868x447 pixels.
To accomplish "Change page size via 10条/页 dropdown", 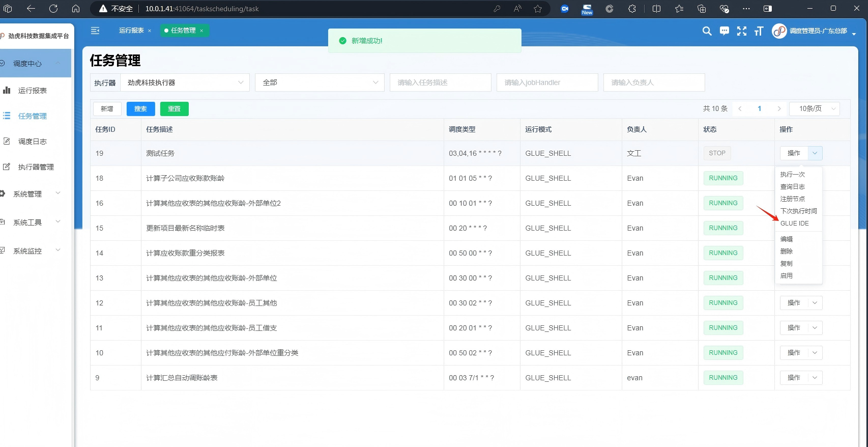I will click(x=814, y=108).
